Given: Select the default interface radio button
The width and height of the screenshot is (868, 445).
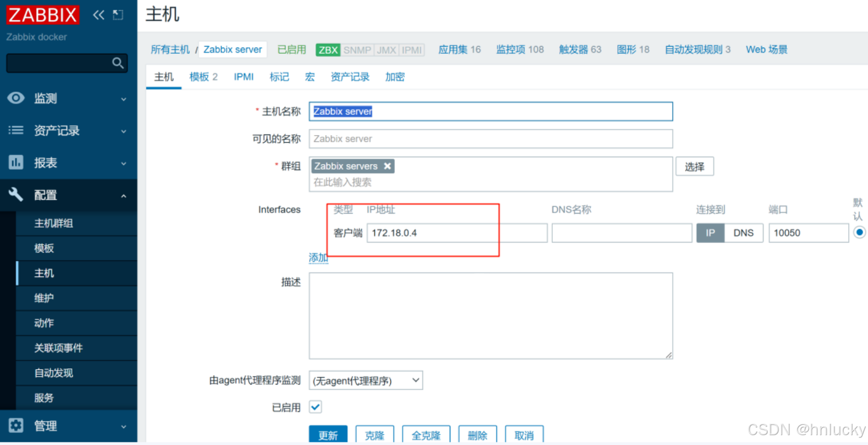Looking at the screenshot, I should (859, 232).
